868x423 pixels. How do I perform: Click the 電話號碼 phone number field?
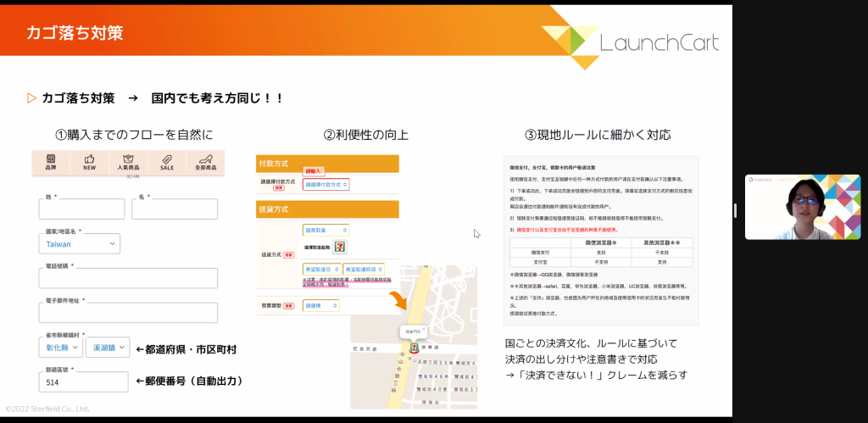[127, 278]
